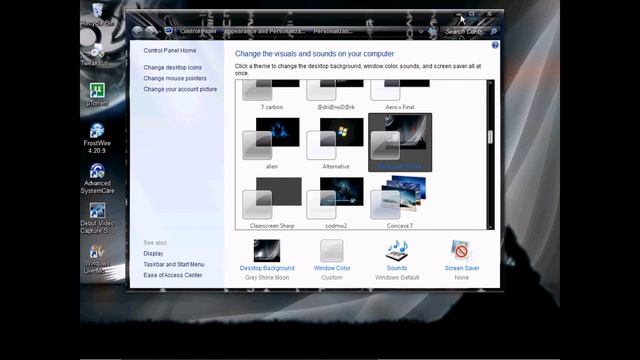Viewport: 640px width, 360px height.
Task: Open the Recycle Bin desktop icon
Action: click(x=98, y=15)
